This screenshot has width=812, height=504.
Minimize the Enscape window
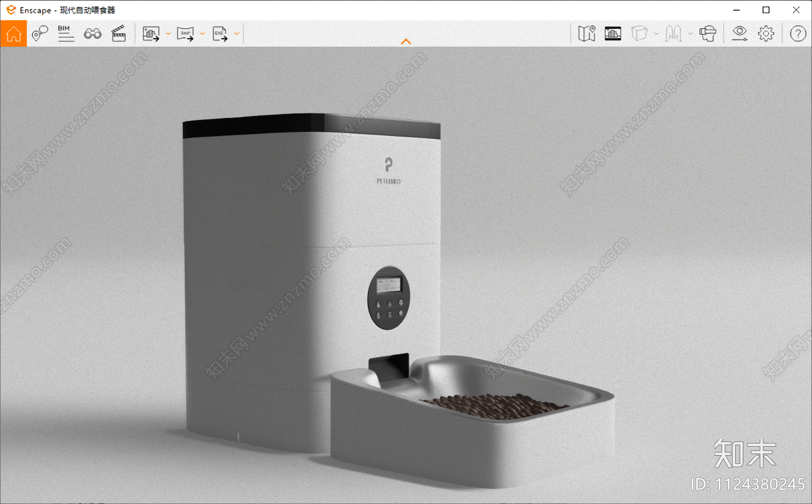[x=736, y=10]
